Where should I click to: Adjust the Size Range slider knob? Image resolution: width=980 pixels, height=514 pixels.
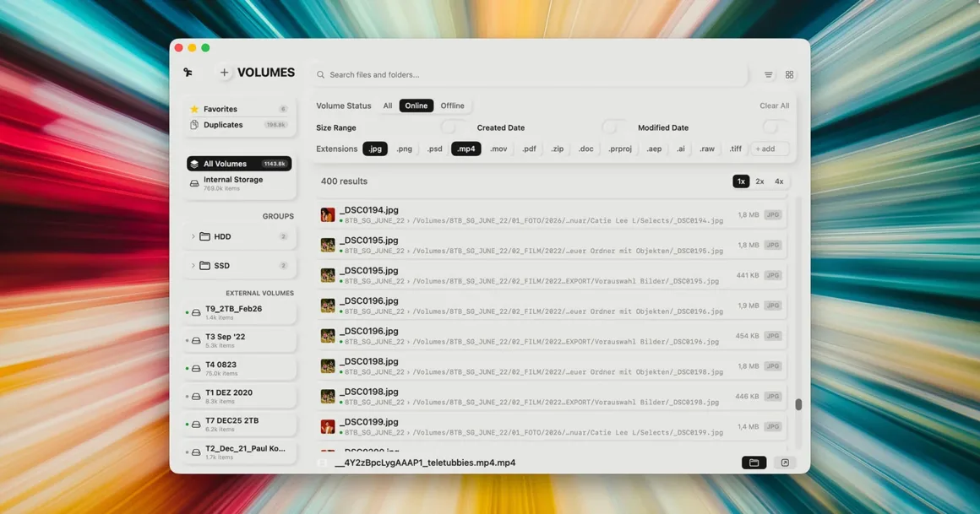tap(448, 125)
